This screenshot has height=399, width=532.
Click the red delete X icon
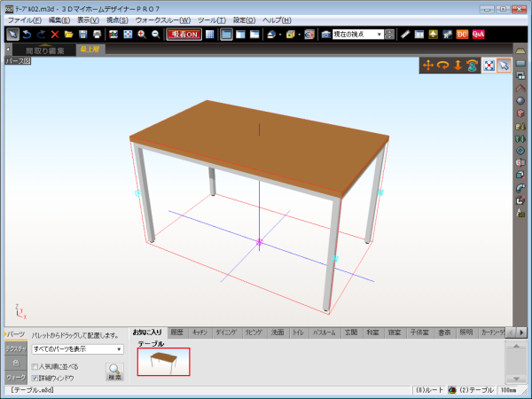(x=55, y=34)
